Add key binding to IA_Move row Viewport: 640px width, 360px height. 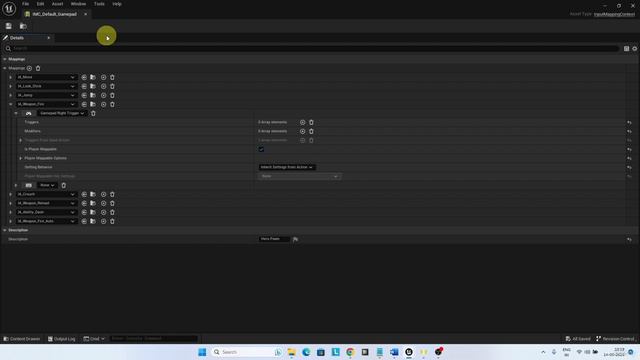pyautogui.click(x=103, y=77)
